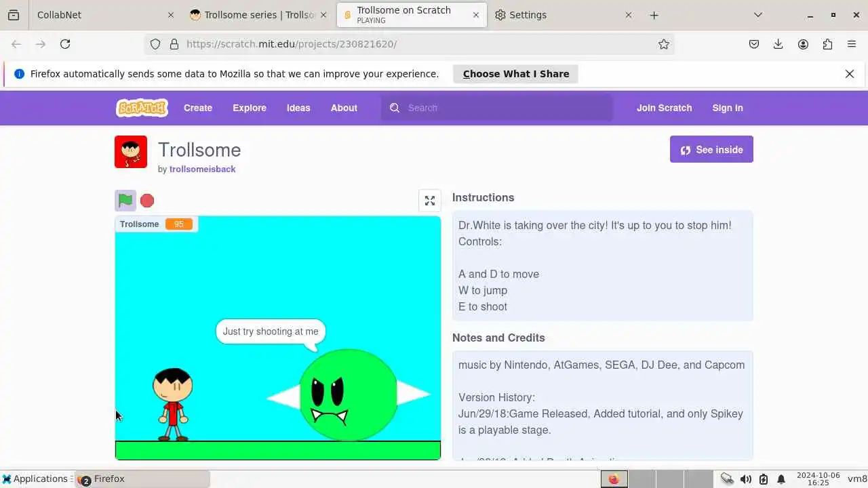
Task: Click the site security padlock icon
Action: 174,44
